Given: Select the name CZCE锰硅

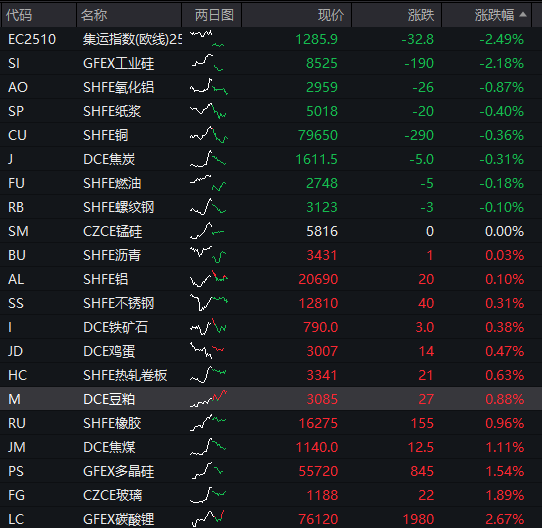Looking at the screenshot, I should tap(112, 231).
